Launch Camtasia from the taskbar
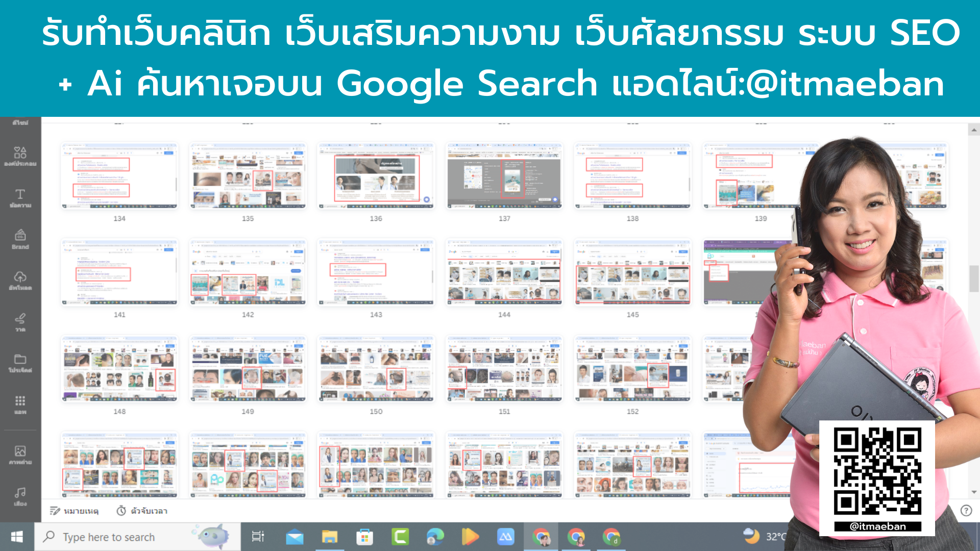Viewport: 980px width, 551px height. tap(400, 537)
